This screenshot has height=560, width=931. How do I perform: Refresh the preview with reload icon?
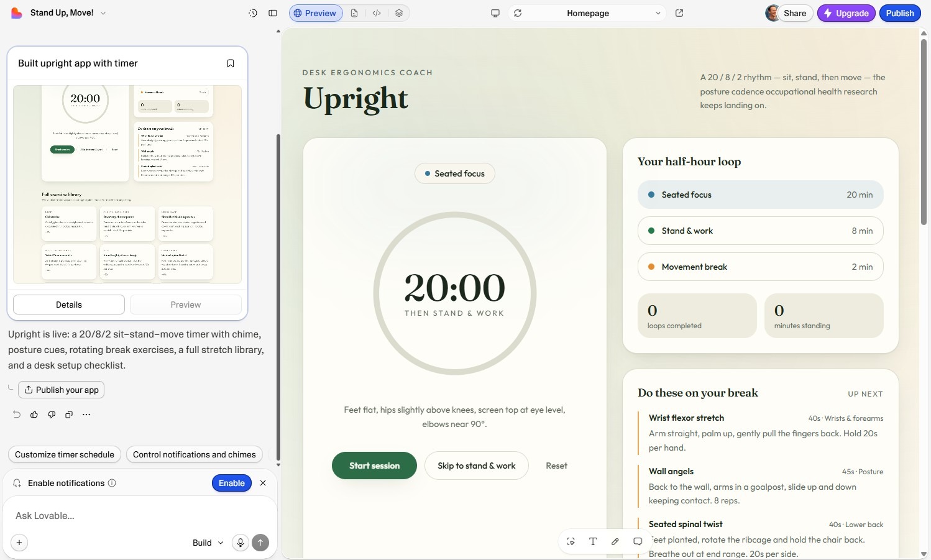click(518, 13)
